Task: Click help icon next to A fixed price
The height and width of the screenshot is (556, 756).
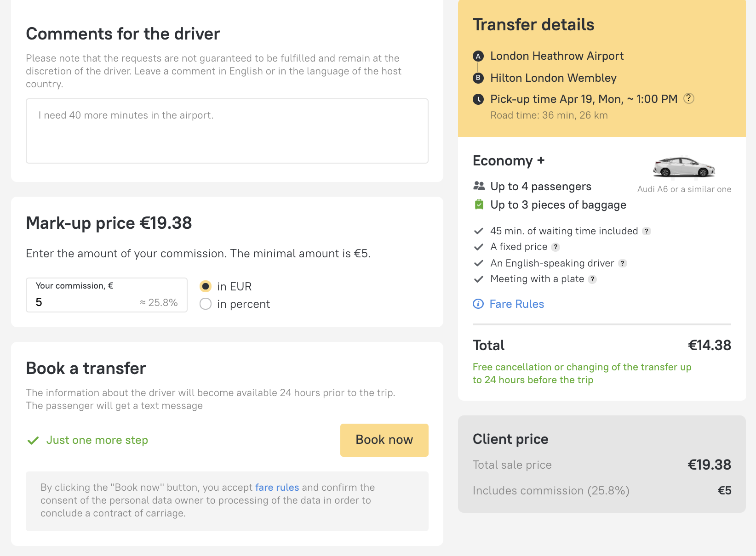Action: (556, 247)
